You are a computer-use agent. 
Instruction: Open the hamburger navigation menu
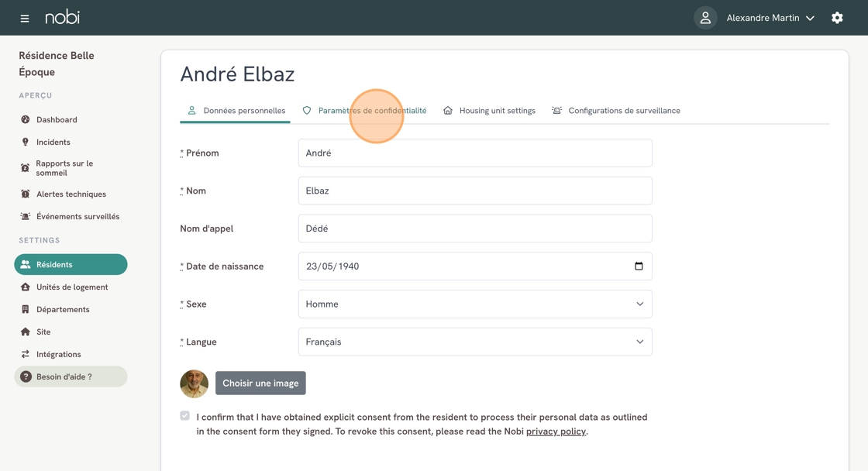tap(25, 18)
